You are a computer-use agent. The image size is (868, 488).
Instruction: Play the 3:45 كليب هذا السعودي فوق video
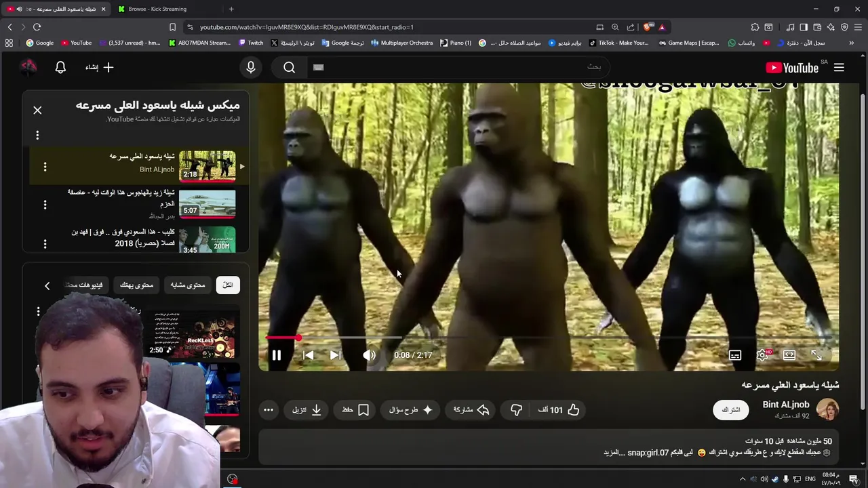pos(207,241)
